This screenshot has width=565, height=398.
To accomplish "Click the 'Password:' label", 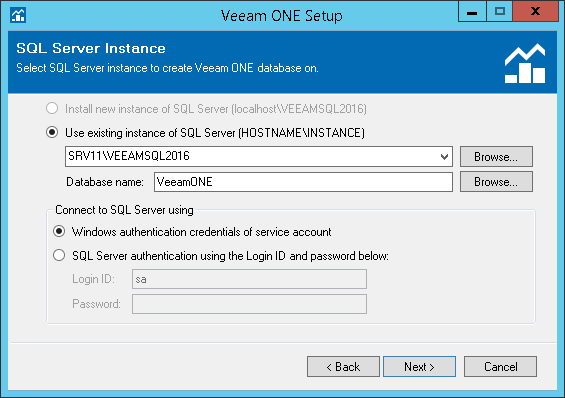I will [96, 304].
